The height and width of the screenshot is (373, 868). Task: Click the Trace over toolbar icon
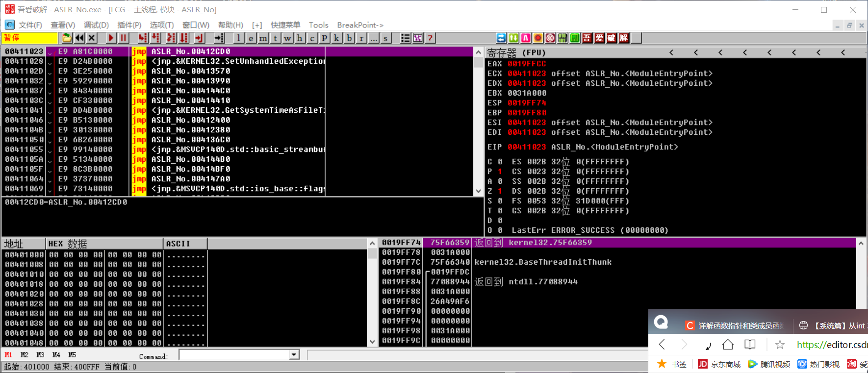click(184, 38)
